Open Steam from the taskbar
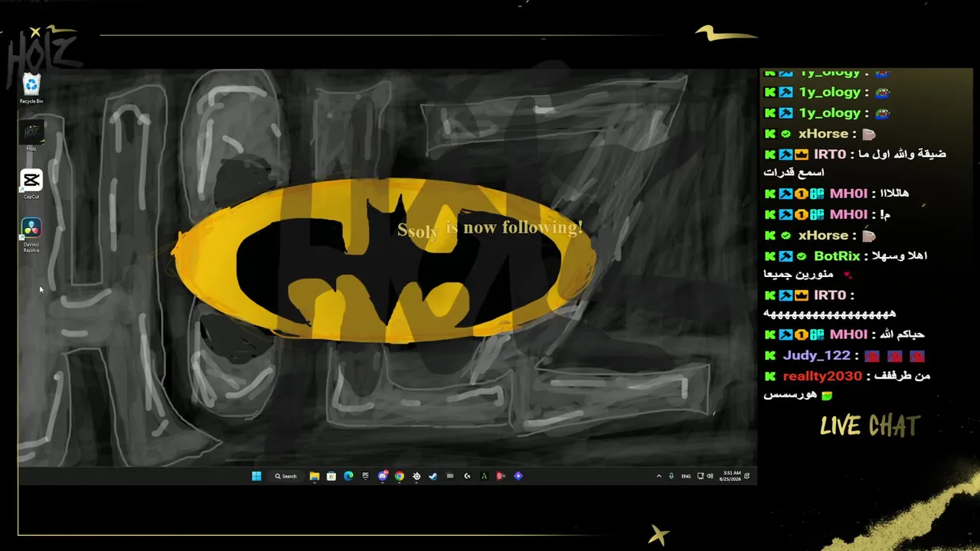980x551 pixels. tap(433, 476)
